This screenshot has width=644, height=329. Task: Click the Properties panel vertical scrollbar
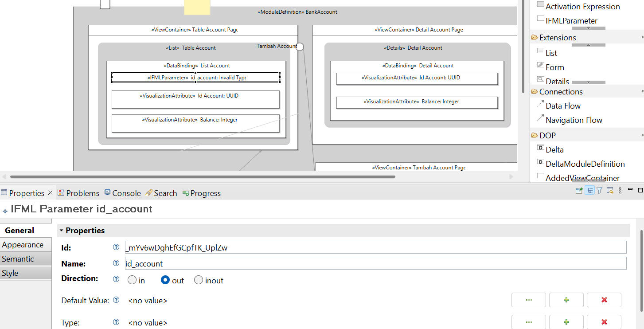coord(641,270)
